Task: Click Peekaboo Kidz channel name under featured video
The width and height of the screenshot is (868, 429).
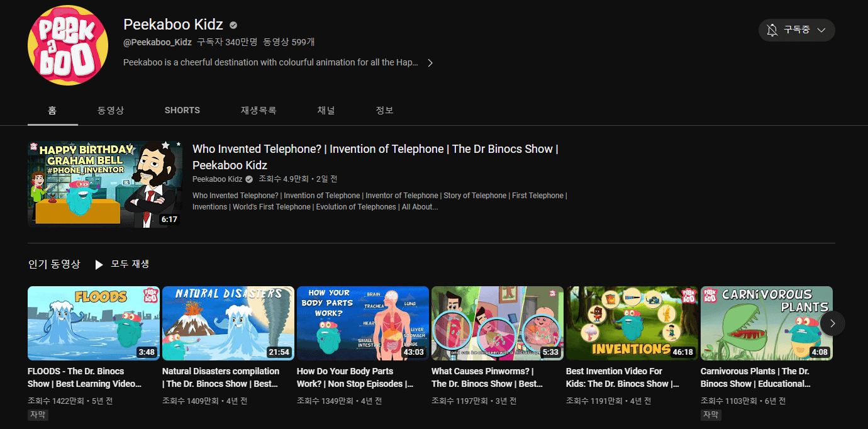Action: click(x=218, y=179)
